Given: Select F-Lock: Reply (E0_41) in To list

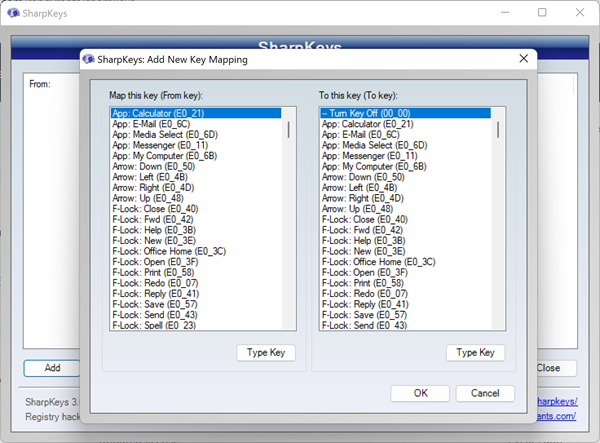Looking at the screenshot, I should coord(406,305).
